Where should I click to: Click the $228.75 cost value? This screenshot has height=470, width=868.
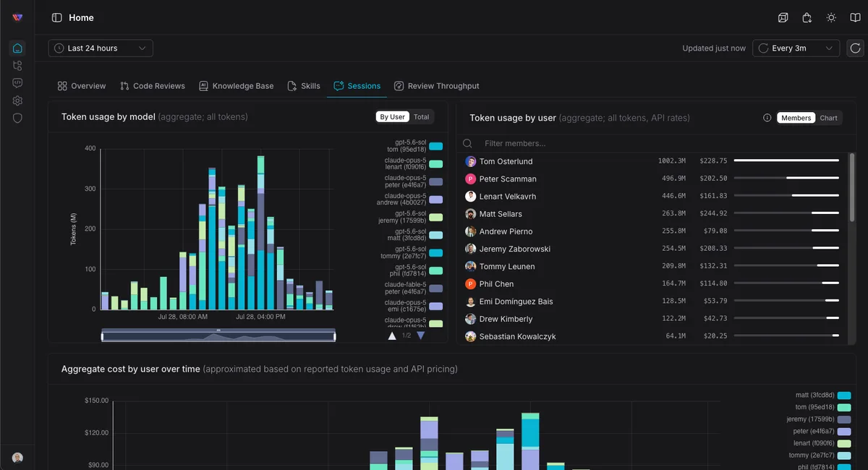pos(713,161)
